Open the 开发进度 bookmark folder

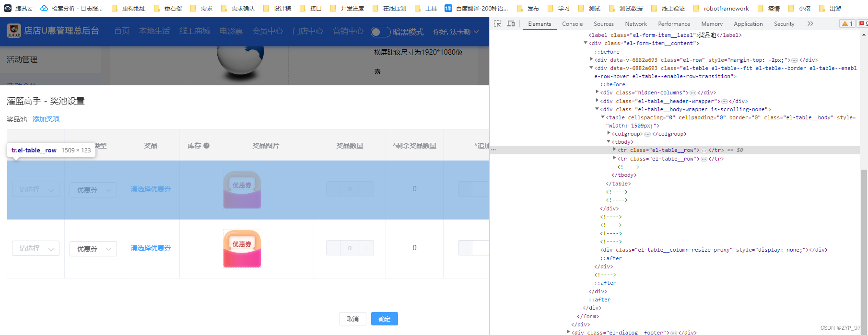347,8
